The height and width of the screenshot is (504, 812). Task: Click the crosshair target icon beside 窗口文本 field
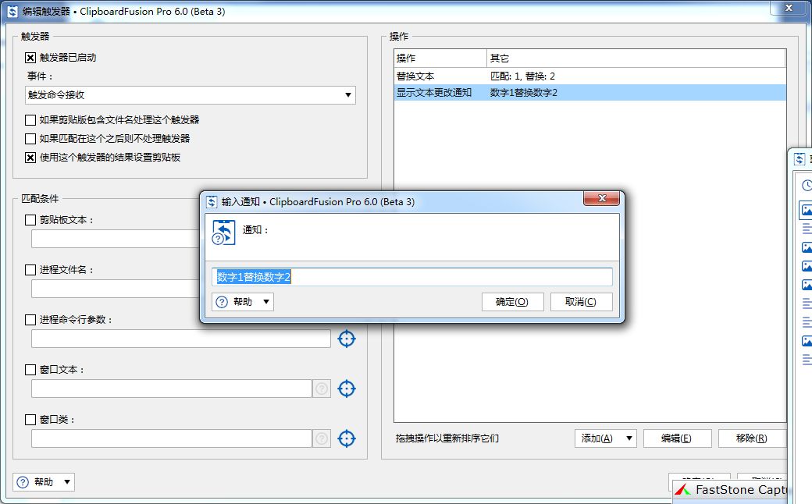347,389
